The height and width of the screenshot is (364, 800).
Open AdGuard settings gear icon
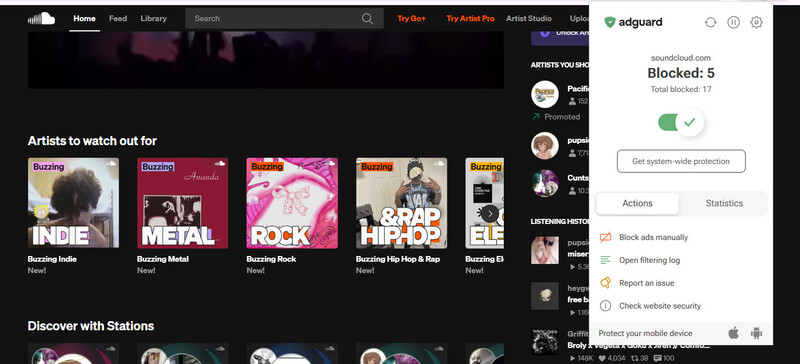point(756,22)
